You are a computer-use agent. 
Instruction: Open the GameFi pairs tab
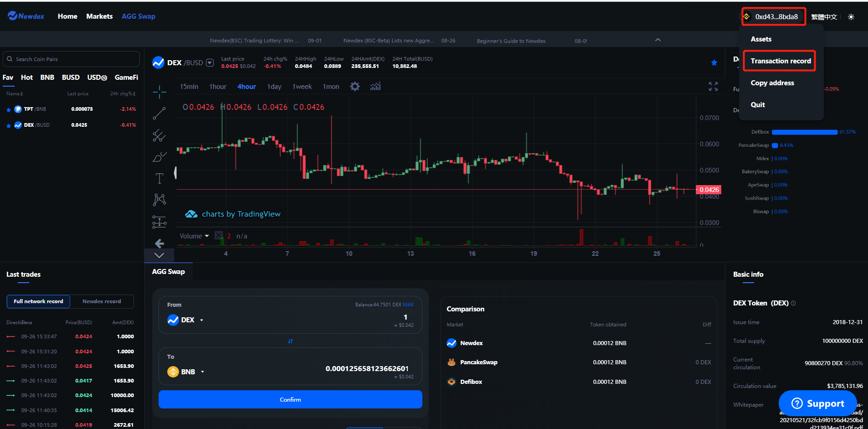[126, 78]
